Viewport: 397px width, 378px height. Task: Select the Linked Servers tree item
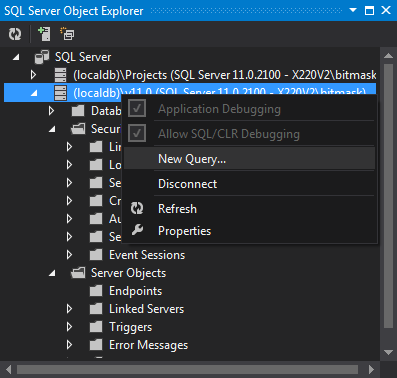[146, 309]
